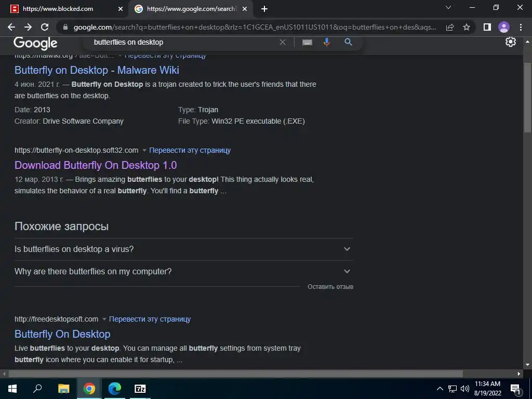Expand 'Why are there butterflies on my computer?'
The image size is (532, 399).
click(x=184, y=271)
